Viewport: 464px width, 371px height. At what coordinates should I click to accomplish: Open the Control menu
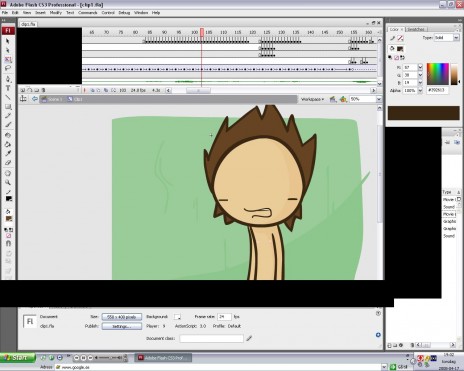tap(108, 13)
